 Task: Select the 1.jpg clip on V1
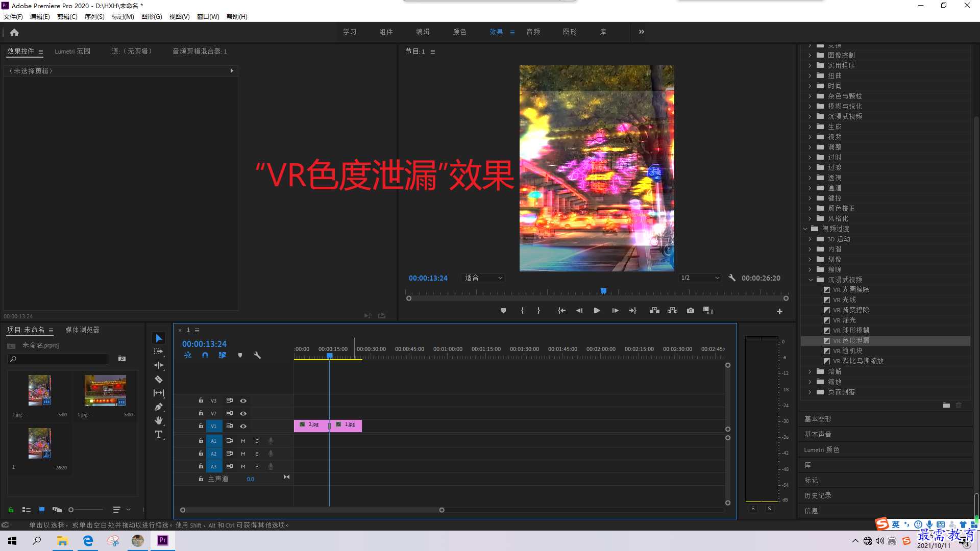346,425
